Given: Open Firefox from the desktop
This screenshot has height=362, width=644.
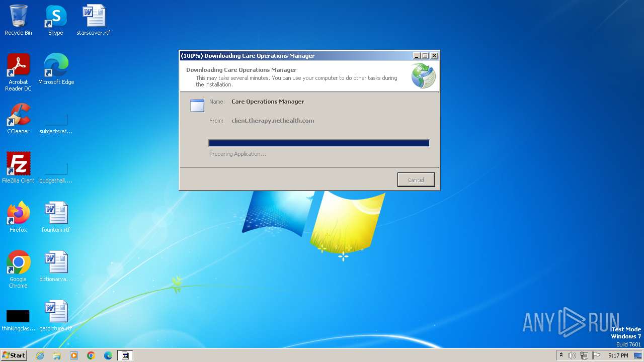Looking at the screenshot, I should click(x=18, y=217).
